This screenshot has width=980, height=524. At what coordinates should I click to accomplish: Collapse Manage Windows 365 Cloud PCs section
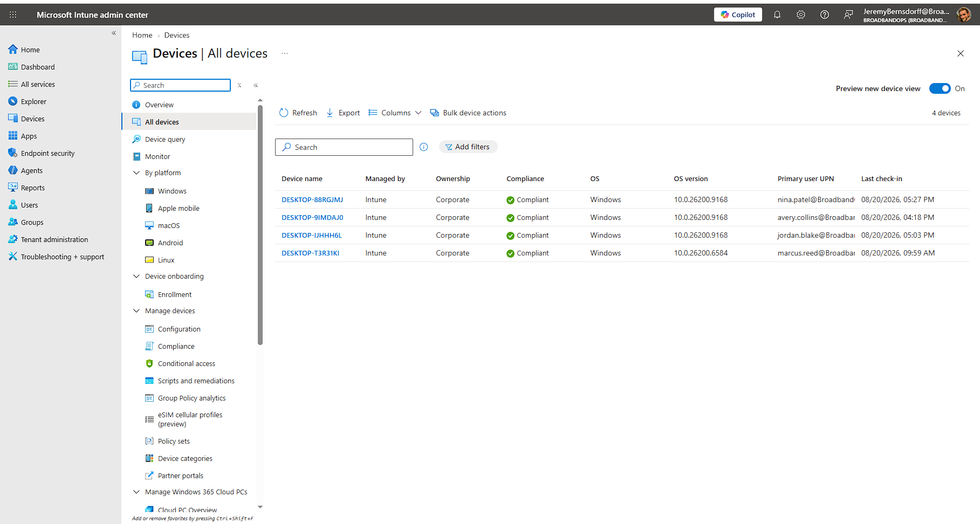point(136,492)
